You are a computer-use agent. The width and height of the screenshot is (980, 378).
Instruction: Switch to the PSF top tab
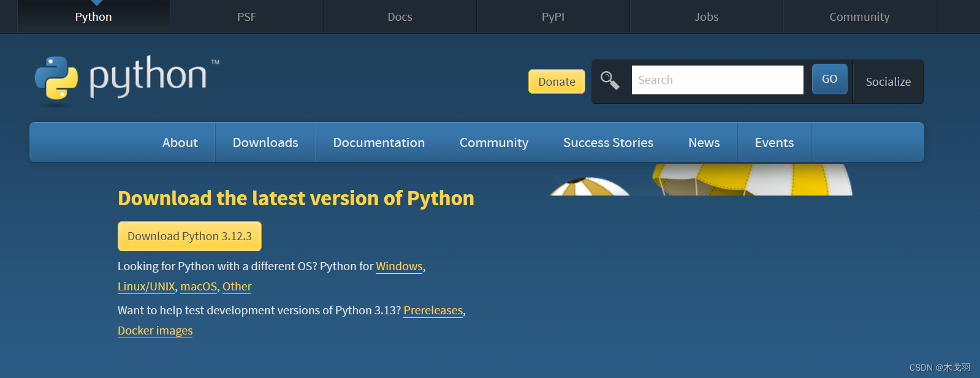click(246, 17)
